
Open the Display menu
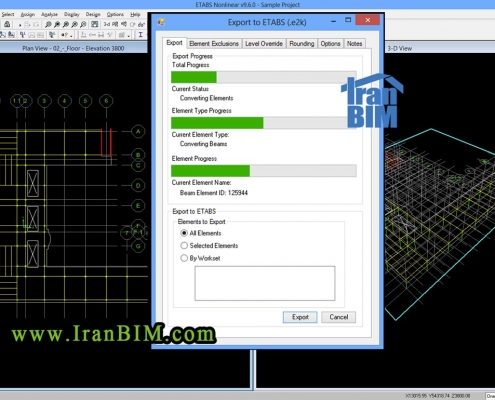coord(72,14)
